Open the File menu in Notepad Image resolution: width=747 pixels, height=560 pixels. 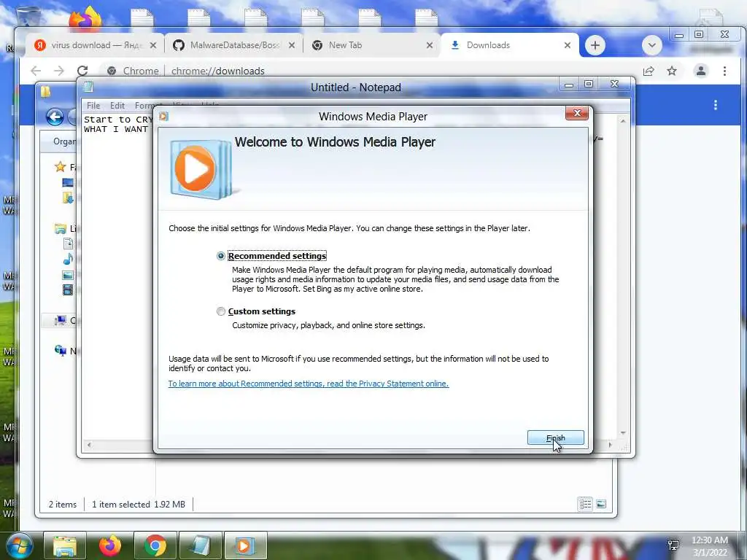tap(93, 106)
